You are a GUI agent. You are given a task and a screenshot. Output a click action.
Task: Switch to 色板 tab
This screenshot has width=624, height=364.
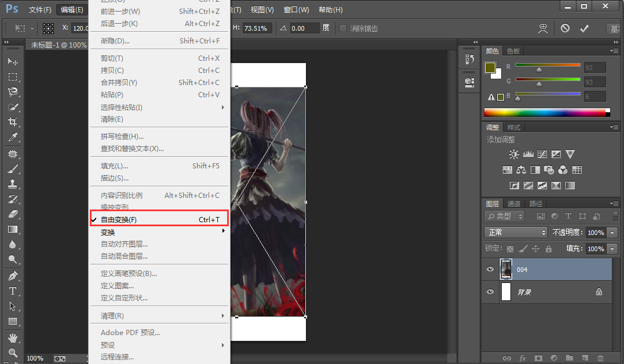513,51
